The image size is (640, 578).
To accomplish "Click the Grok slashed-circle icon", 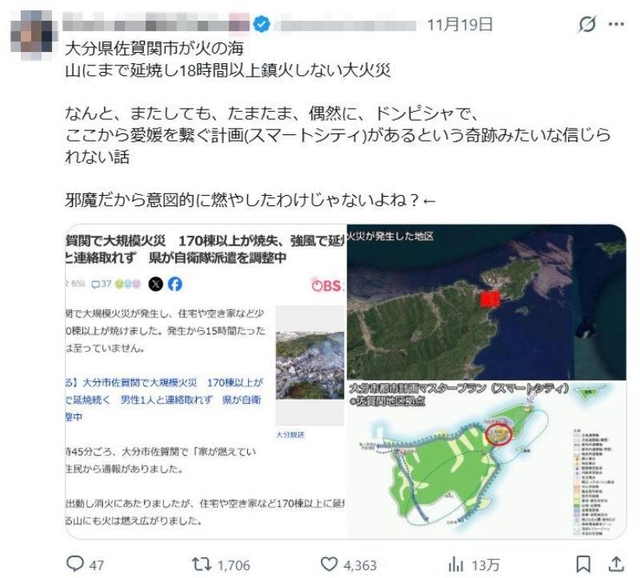I will [x=587, y=24].
